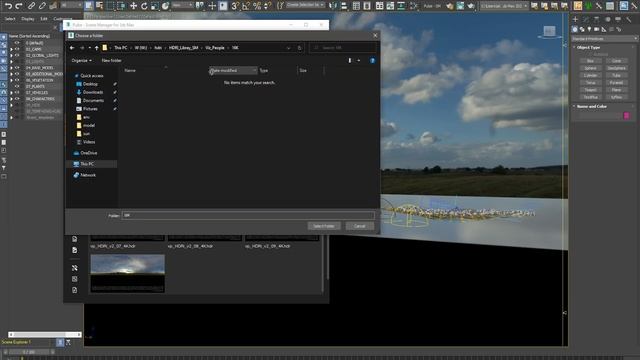Click the Cone primitive button
Viewport: 640px width, 360px height.
616,61
